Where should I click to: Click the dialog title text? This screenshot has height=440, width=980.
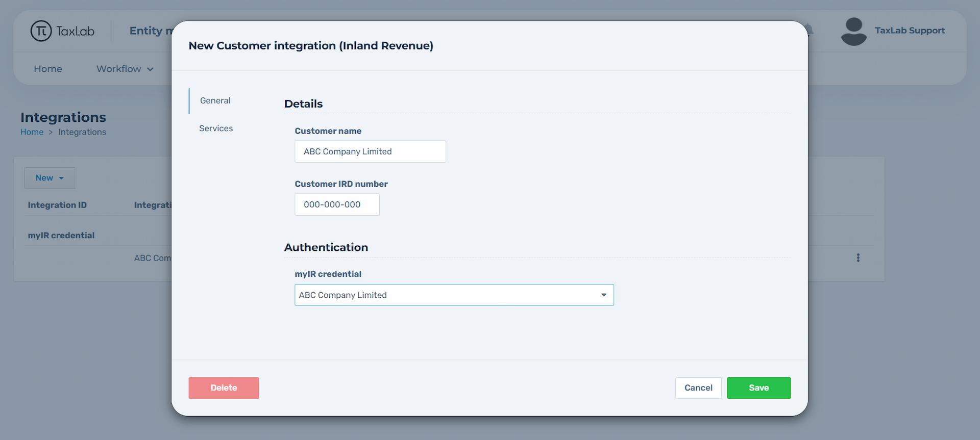click(311, 46)
